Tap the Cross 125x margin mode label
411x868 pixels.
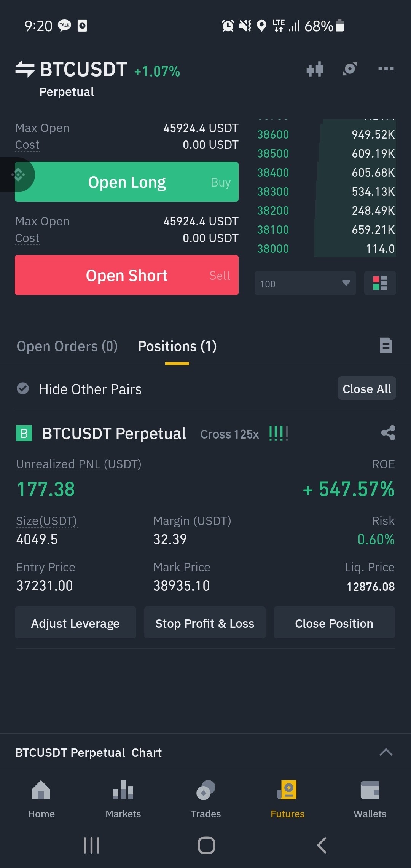click(x=229, y=434)
